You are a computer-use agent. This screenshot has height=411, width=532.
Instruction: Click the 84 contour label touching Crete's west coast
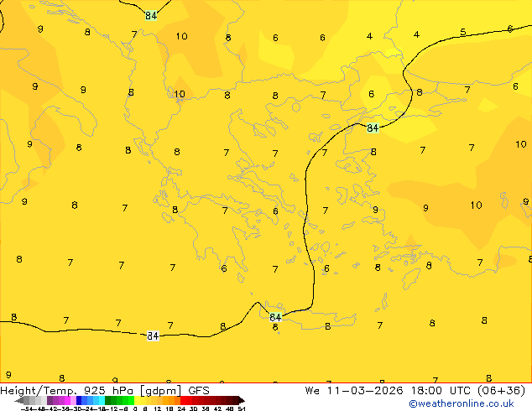pos(275,317)
